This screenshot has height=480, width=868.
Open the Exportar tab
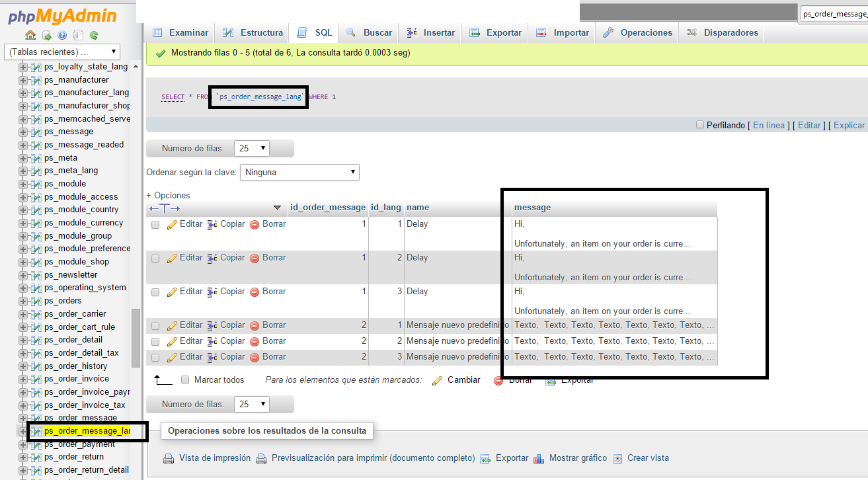(496, 32)
